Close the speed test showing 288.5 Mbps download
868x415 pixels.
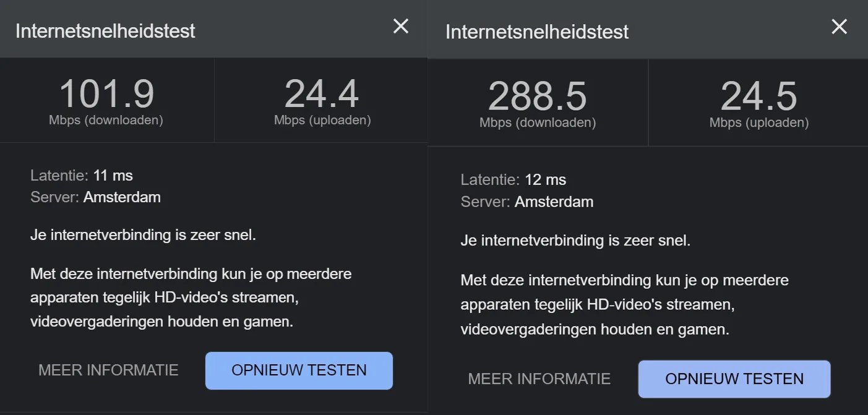click(839, 27)
